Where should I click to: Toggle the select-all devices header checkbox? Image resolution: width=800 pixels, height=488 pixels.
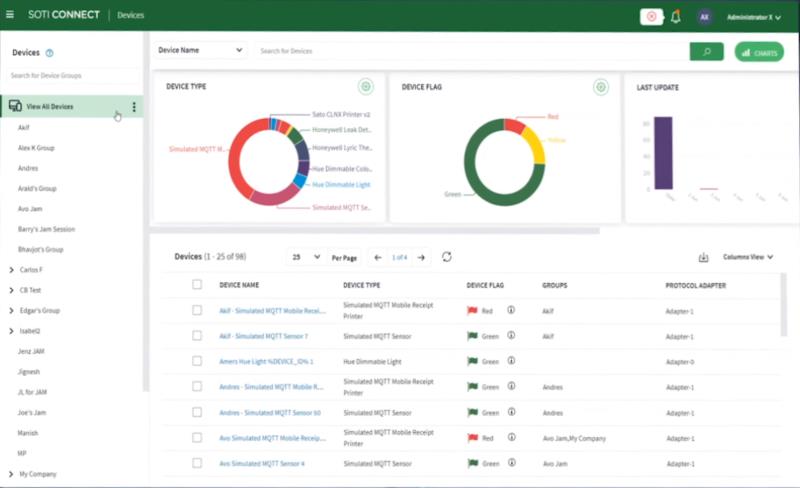pyautogui.click(x=197, y=285)
